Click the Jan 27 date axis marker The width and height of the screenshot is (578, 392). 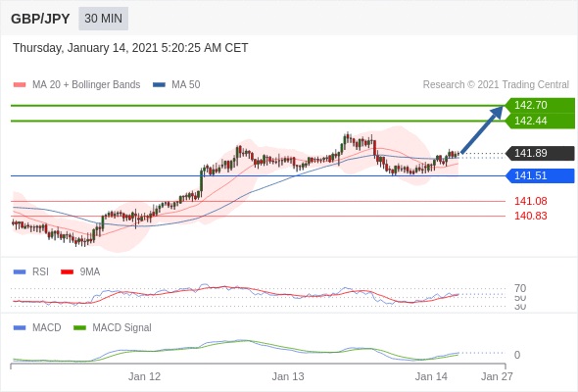[497, 376]
